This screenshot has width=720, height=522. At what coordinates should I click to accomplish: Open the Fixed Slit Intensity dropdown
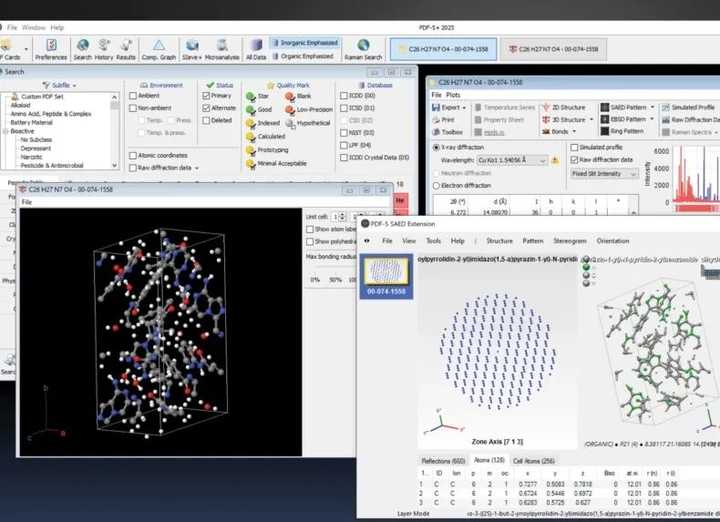coord(604,174)
